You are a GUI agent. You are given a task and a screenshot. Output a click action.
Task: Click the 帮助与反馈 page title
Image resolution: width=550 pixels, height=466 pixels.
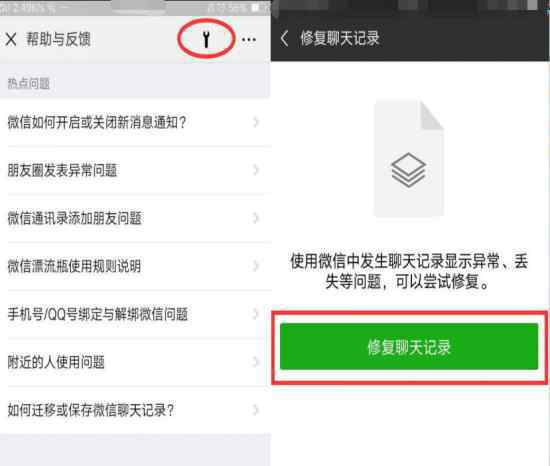point(58,39)
